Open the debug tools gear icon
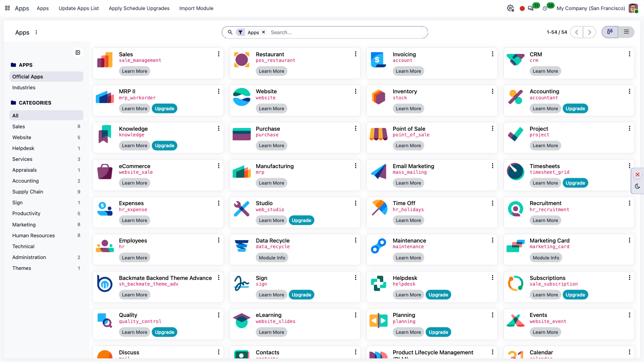Viewport: 644px width, 362px height. coord(510,8)
